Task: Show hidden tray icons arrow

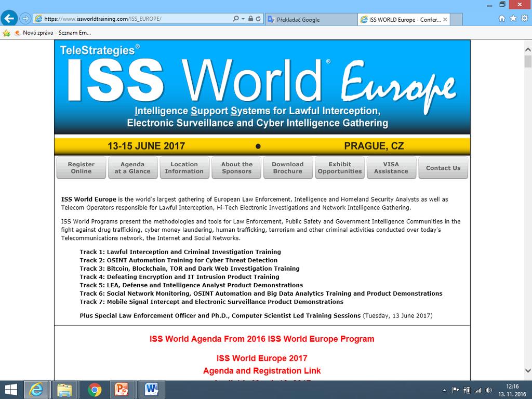Action: point(445,391)
